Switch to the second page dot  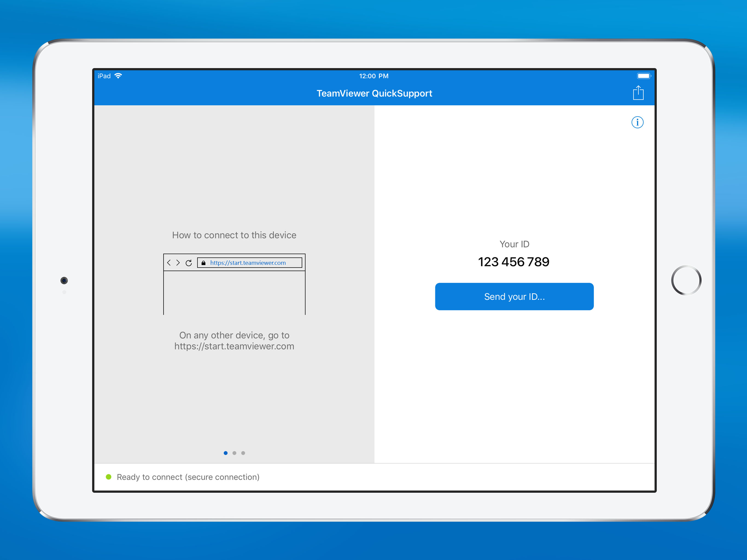[234, 453]
